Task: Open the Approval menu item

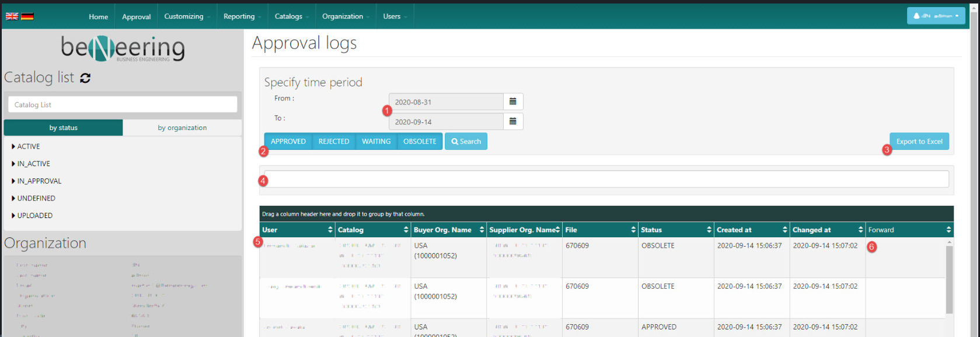Action: (136, 17)
